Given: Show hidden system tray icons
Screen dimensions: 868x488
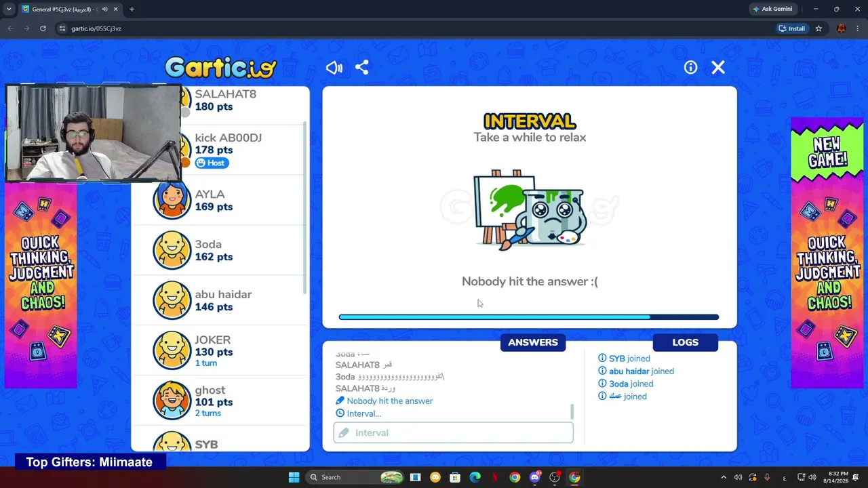Looking at the screenshot, I should pyautogui.click(x=724, y=477).
